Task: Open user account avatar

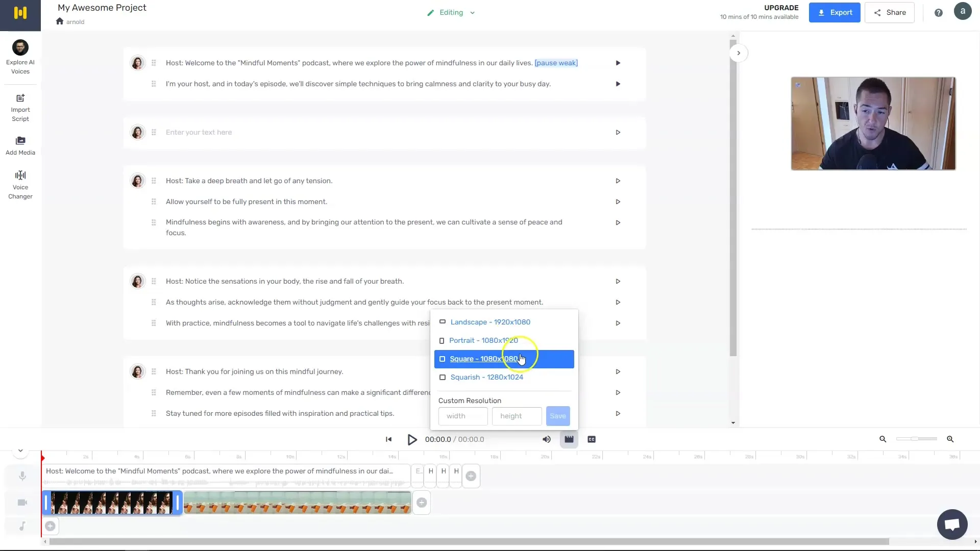Action: (x=963, y=11)
